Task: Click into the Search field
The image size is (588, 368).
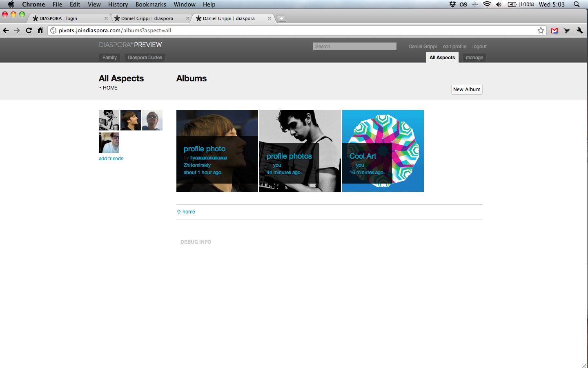Action: tap(354, 47)
